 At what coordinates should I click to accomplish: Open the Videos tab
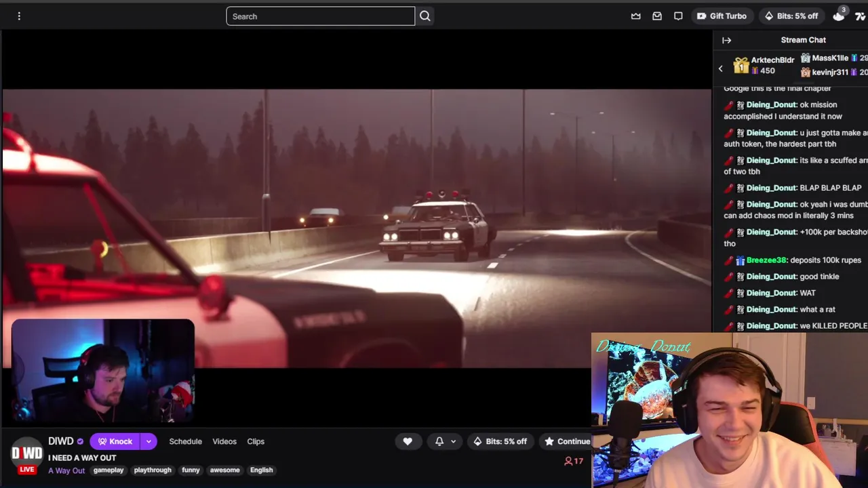[x=224, y=441]
